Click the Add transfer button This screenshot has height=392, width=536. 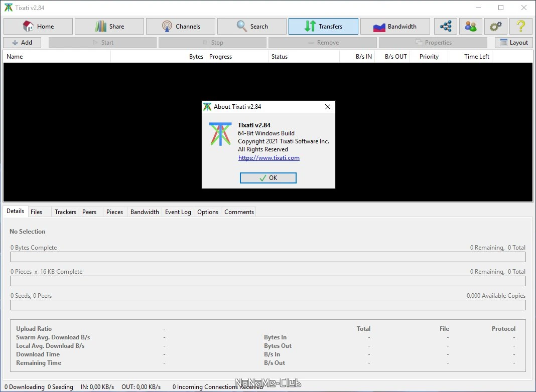click(22, 43)
